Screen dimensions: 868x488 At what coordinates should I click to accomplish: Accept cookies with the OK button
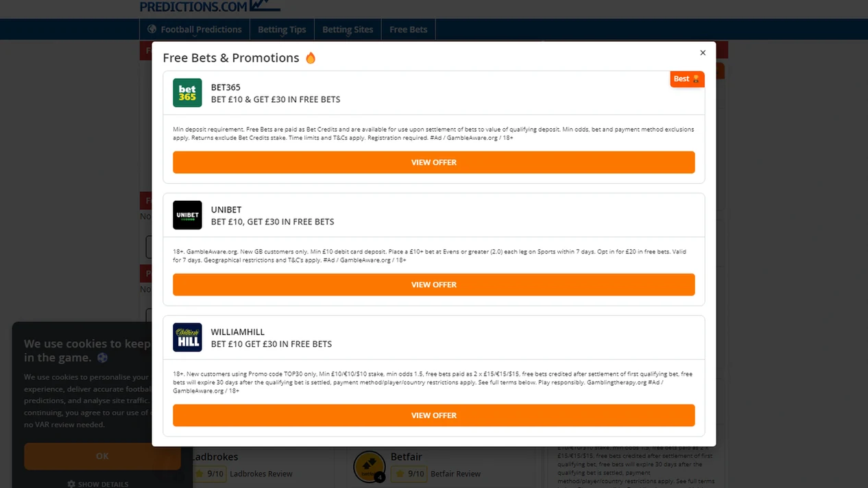coord(102,456)
